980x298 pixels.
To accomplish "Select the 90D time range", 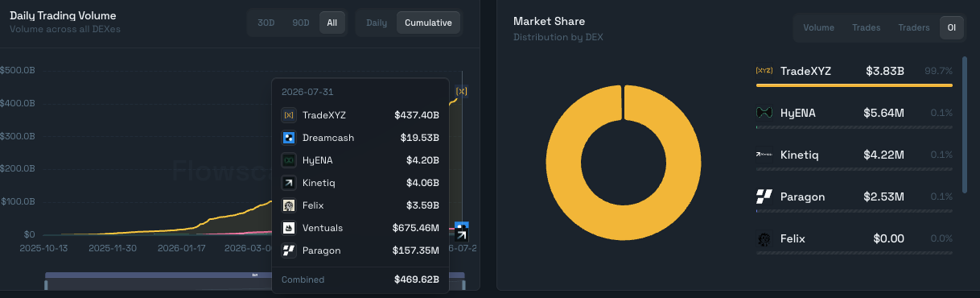I will pyautogui.click(x=301, y=23).
